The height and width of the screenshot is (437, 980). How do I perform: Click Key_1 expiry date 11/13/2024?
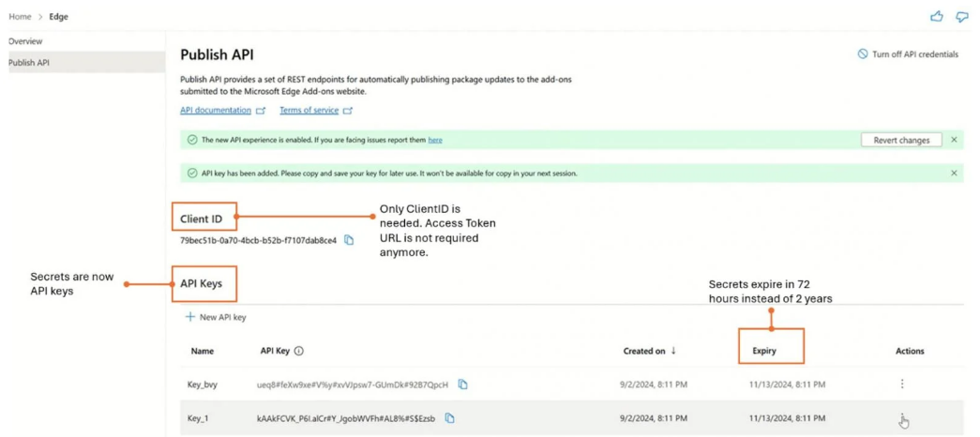tap(788, 417)
